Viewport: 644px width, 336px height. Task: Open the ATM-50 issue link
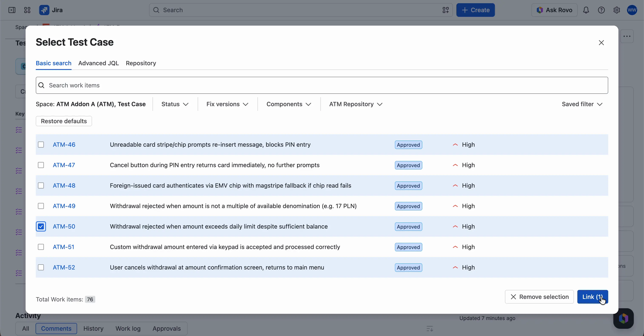(x=64, y=226)
